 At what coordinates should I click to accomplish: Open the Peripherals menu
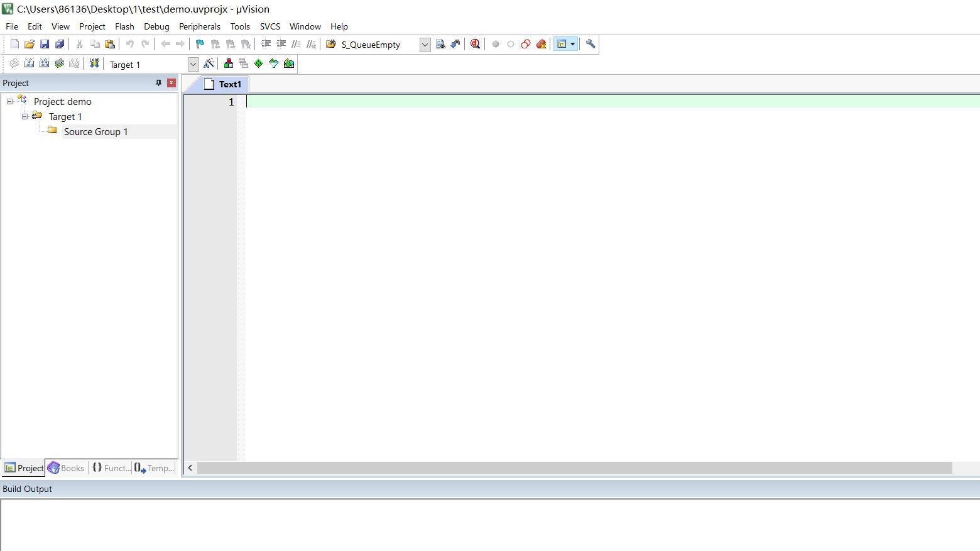[x=200, y=26]
